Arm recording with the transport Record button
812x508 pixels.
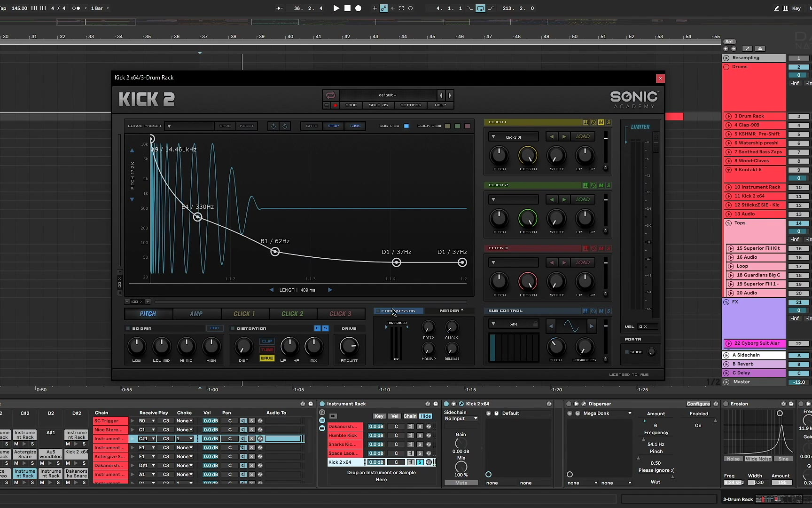coord(358,8)
